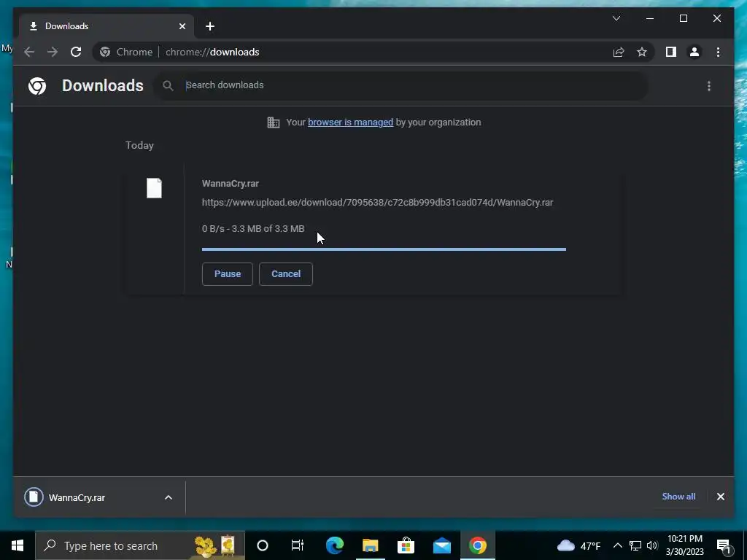Click WannaCry.rar item in download shelf
Image resolution: width=747 pixels, height=560 pixels.
[x=77, y=497]
